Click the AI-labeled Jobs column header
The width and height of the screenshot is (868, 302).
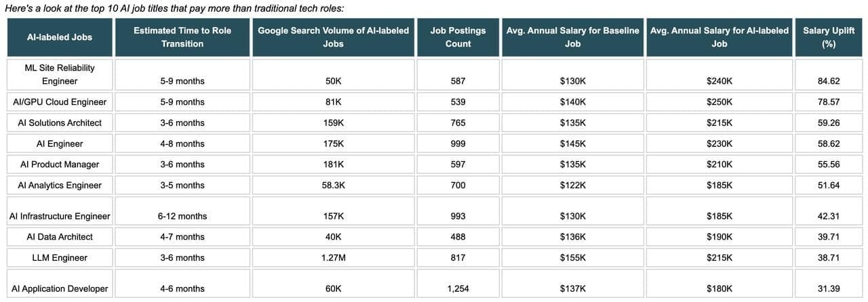(x=60, y=37)
